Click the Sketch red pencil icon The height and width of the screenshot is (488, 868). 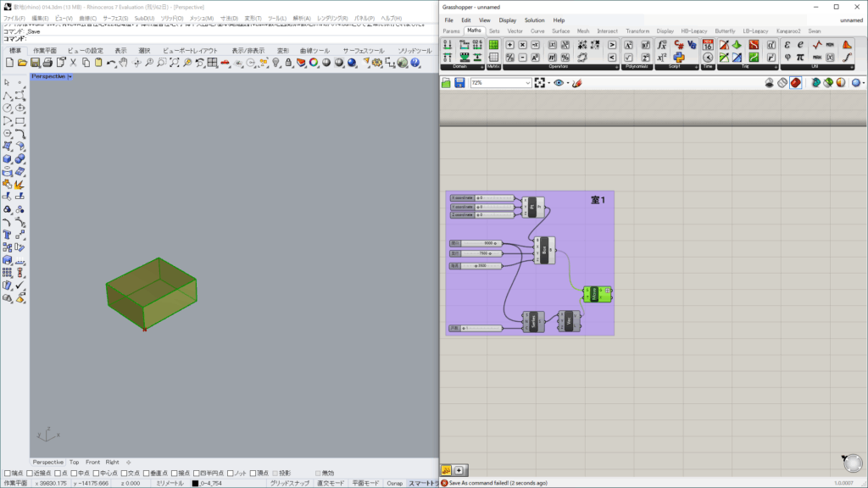point(576,83)
